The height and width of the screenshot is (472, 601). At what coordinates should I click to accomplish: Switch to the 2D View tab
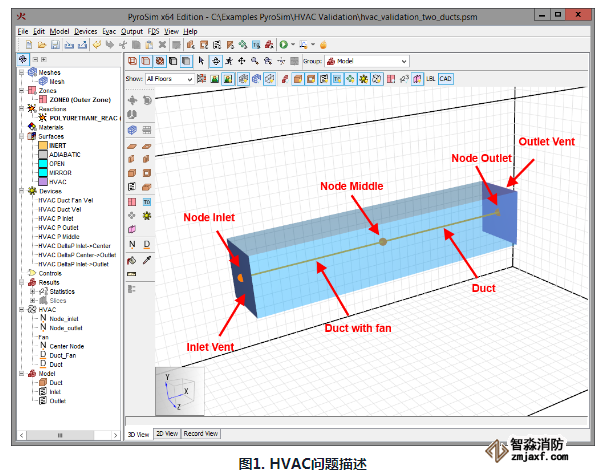[167, 434]
